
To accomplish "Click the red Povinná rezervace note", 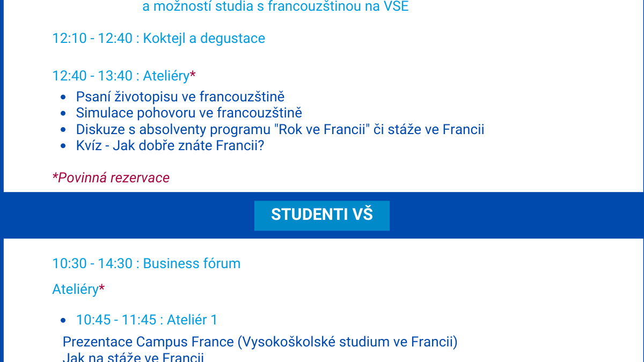I will pos(111,178).
